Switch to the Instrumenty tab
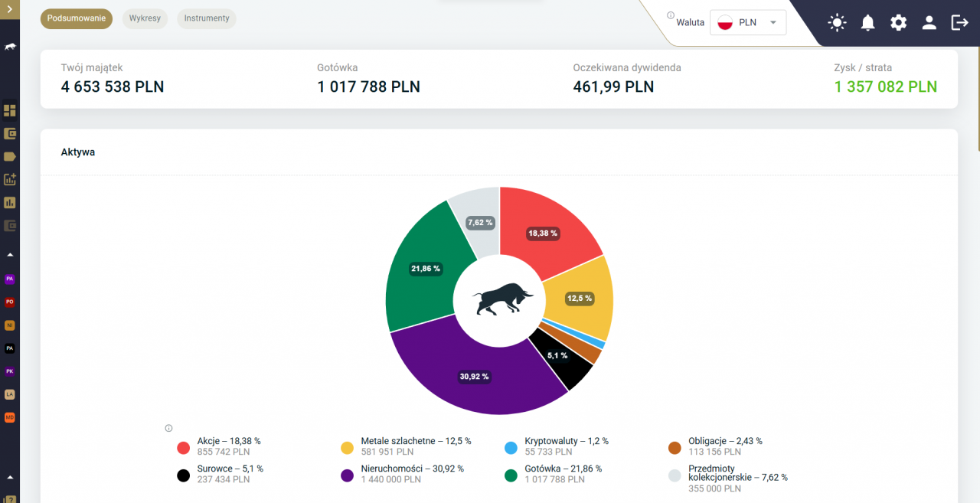Screen dimensions: 980x503 point(207,18)
